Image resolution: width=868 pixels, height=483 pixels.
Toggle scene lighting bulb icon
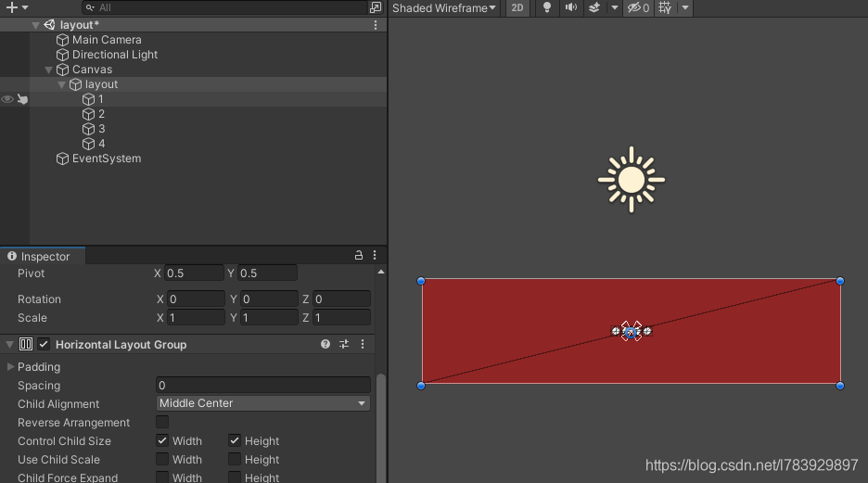pos(547,7)
